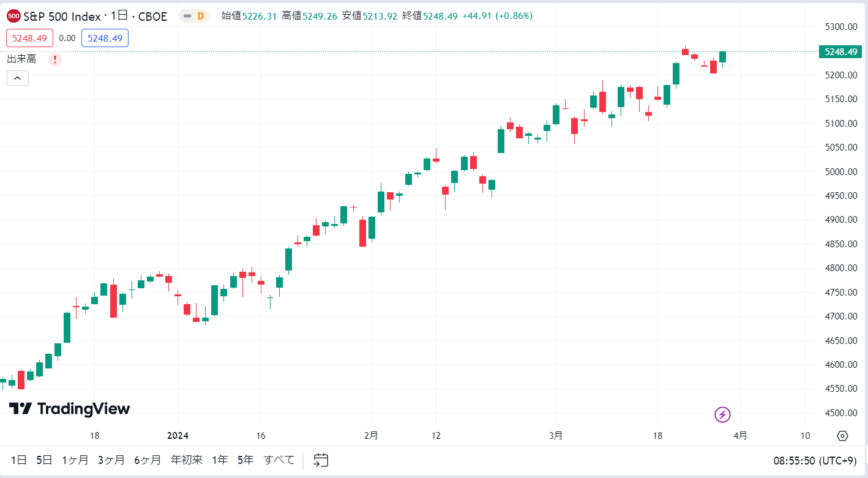Click the purple lightning bolt icon
This screenshot has height=478, width=868.
[x=723, y=415]
